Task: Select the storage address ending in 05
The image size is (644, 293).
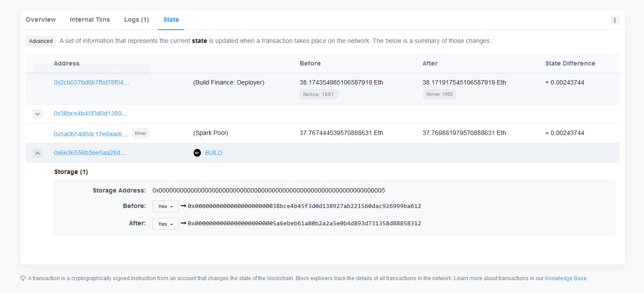Action: (x=269, y=190)
